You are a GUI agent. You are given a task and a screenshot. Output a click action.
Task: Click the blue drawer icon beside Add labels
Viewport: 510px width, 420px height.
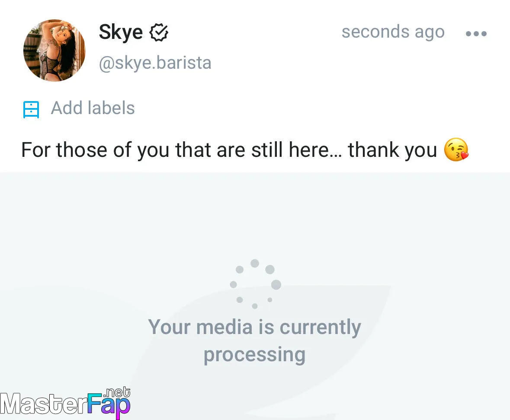[x=31, y=109]
